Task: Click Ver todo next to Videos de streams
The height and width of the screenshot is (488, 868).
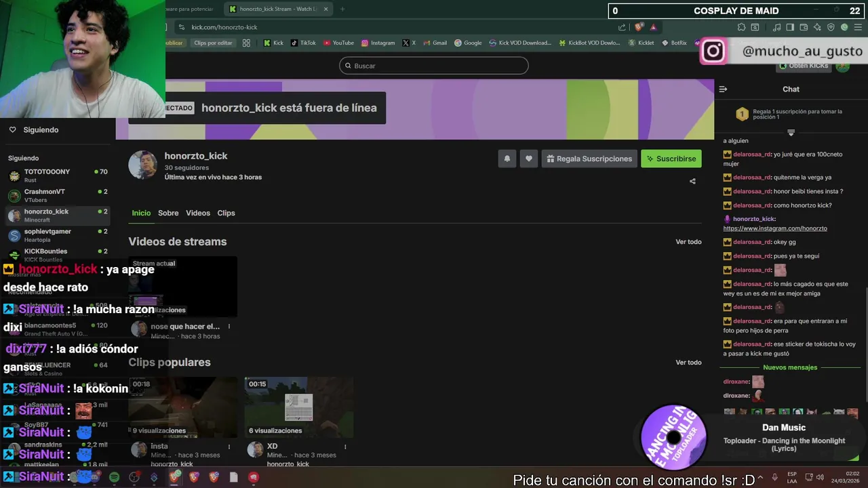Action: (x=688, y=242)
